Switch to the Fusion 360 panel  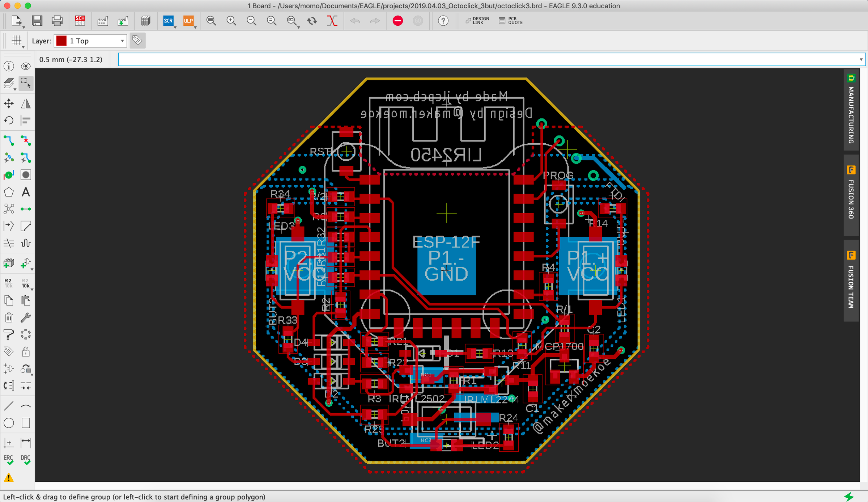click(851, 199)
